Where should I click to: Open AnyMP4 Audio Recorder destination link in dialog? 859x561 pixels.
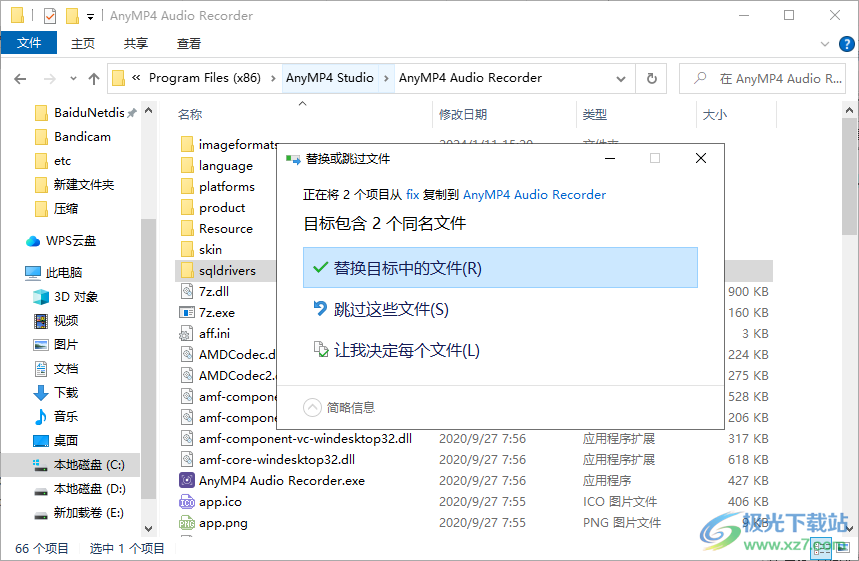tap(534, 194)
